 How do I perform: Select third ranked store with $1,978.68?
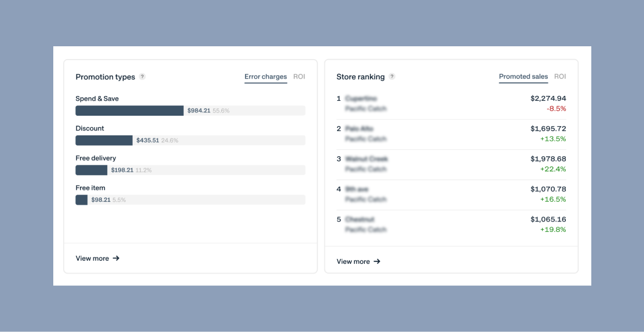coord(451,164)
